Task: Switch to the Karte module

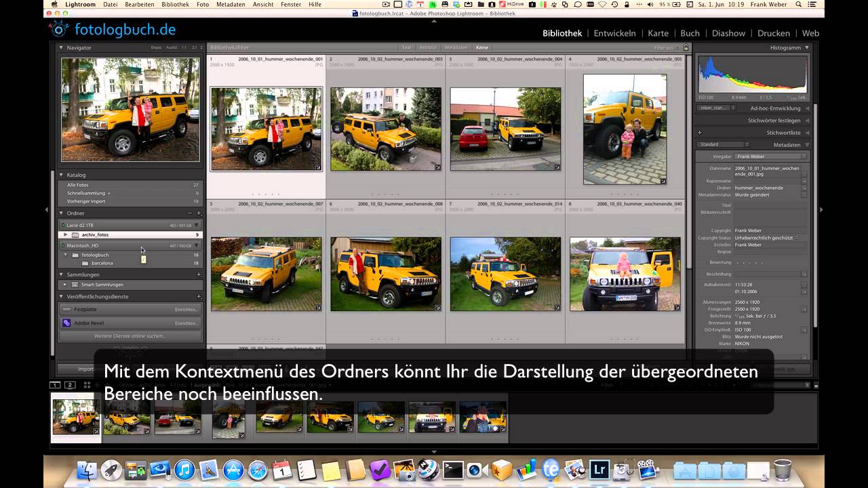Action: (658, 33)
